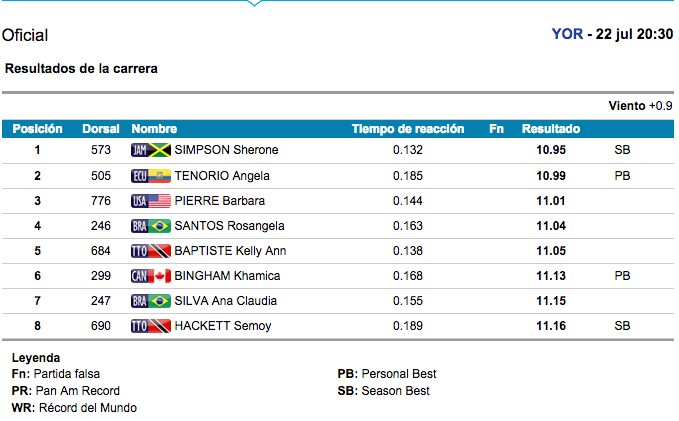Viewport: 679px width, 421px height.
Task: Click the USA flag icon beside PIERRE Barbara
Action: (151, 201)
